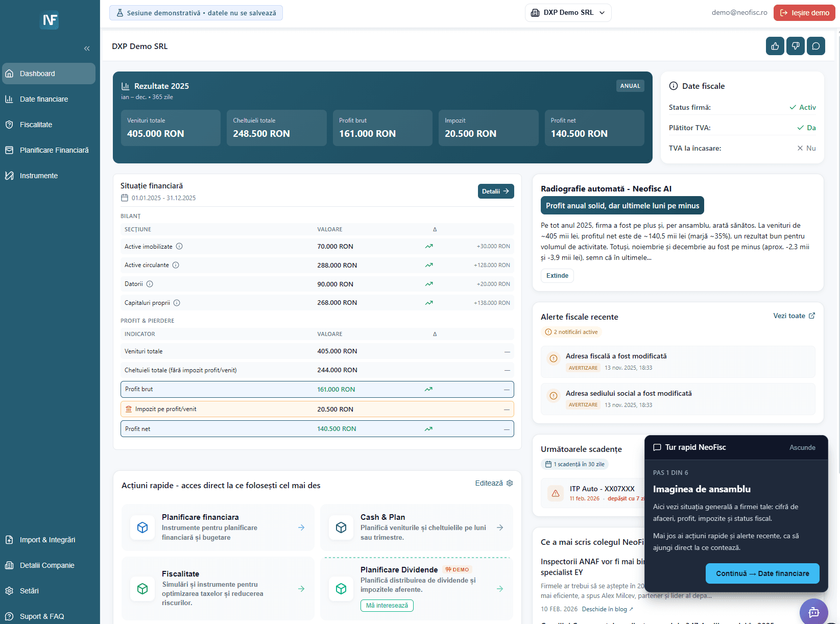Open Detalii Companie from the sidebar
Viewport: 840px width, 624px height.
click(x=9, y=565)
